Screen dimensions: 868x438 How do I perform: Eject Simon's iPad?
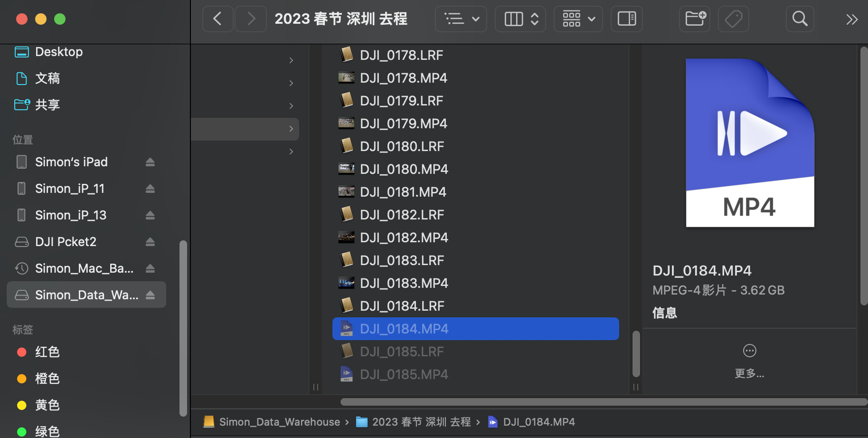tap(151, 162)
